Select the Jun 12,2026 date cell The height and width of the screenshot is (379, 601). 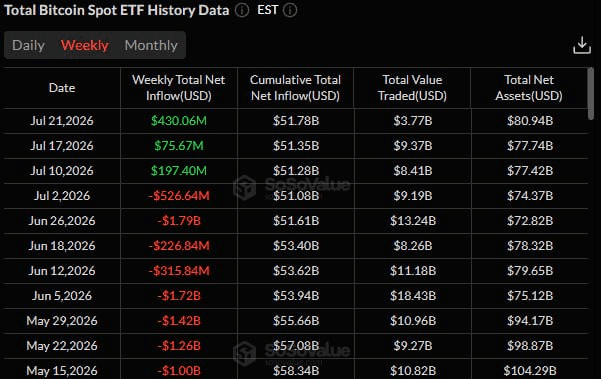coord(62,271)
